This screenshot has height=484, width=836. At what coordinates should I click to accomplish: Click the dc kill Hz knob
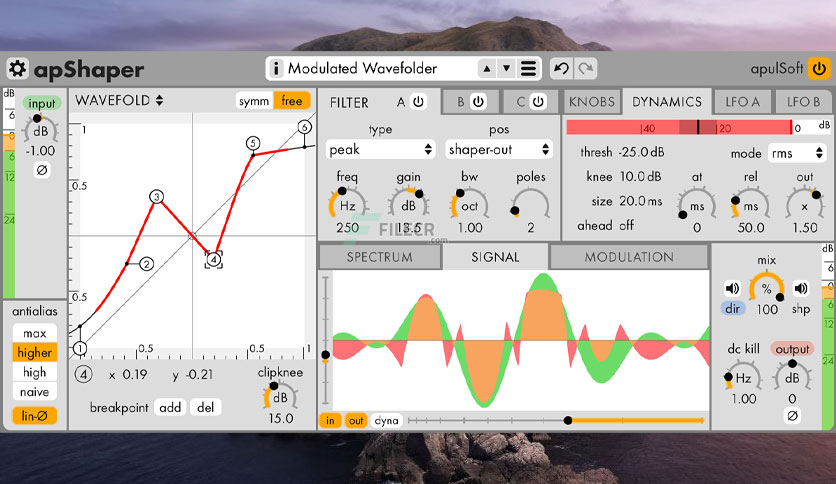(743, 377)
